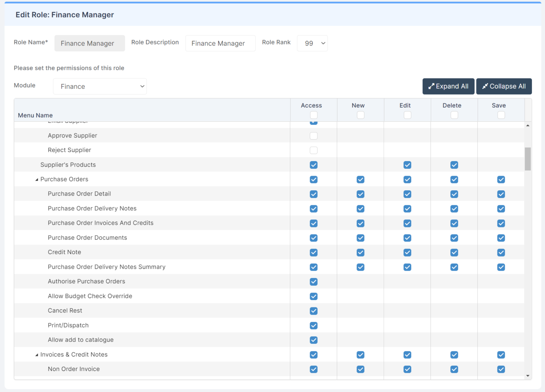Click the Role Description input field
The image size is (545, 392).
(220, 43)
